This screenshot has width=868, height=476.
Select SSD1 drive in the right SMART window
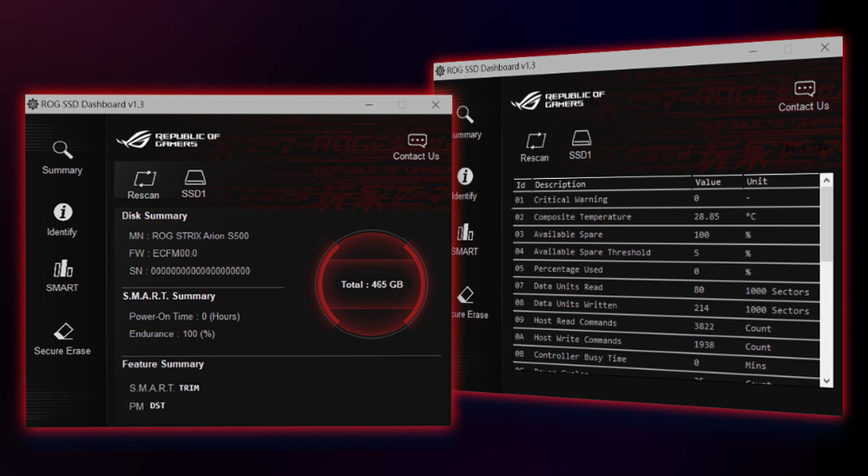tap(580, 145)
